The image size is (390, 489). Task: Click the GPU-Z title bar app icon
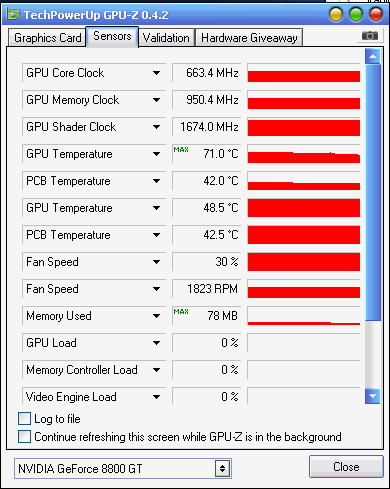coord(13,15)
